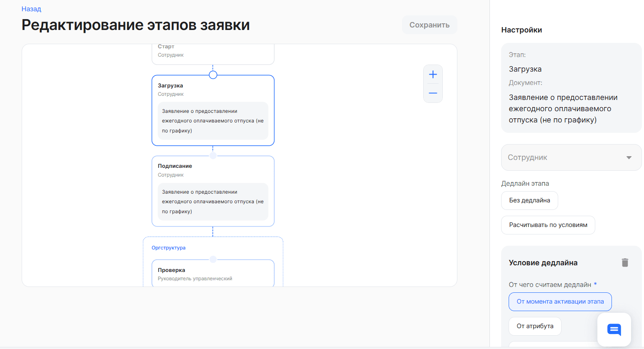
Task: Zoom in with the plus icon
Action: [x=433, y=75]
